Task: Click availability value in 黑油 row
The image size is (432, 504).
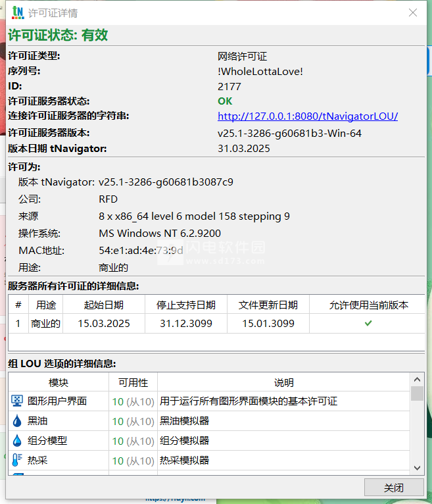Action: tap(133, 421)
